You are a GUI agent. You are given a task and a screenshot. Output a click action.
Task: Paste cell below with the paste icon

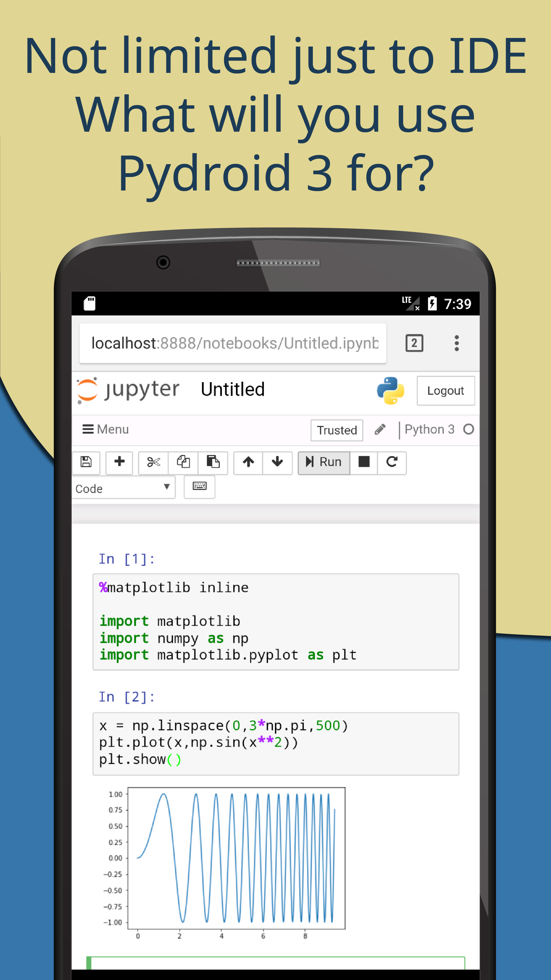pos(213,463)
